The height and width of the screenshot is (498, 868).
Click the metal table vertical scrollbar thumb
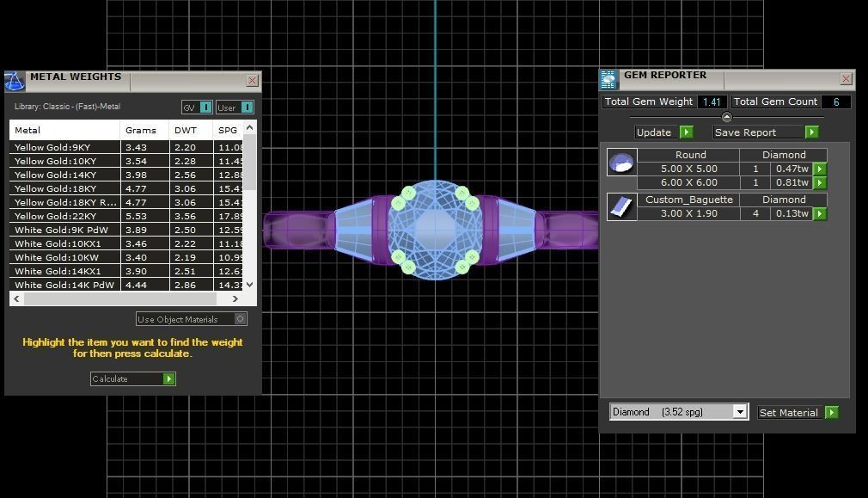[250, 162]
